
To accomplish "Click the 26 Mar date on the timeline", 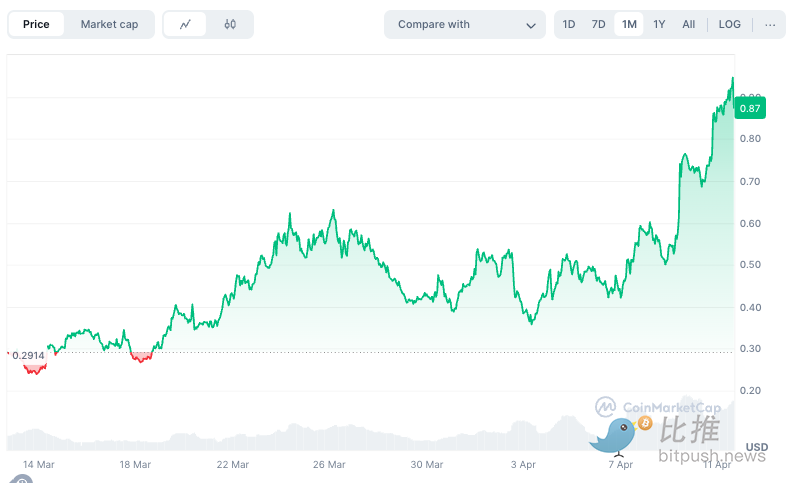I will (329, 464).
